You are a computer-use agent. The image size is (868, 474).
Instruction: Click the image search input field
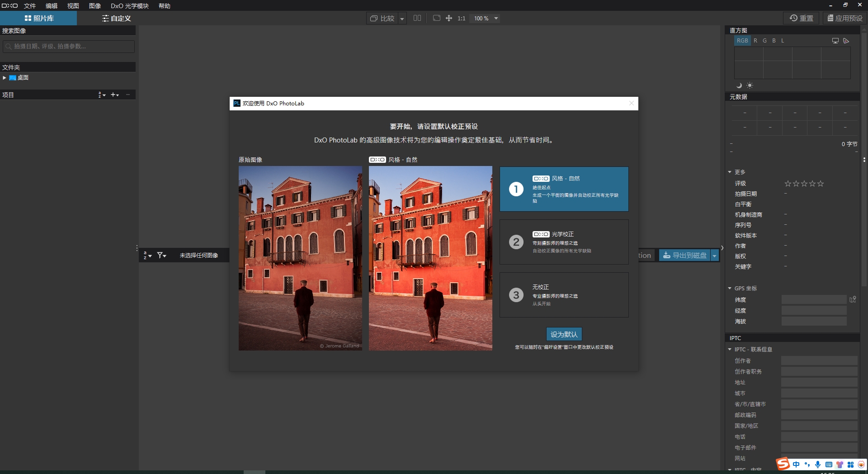click(69, 47)
